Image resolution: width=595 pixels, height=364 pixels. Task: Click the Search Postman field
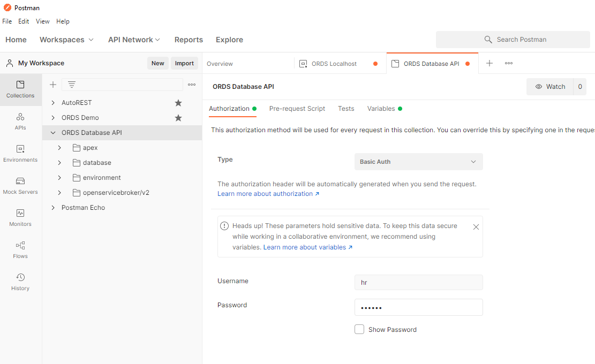[x=513, y=40]
